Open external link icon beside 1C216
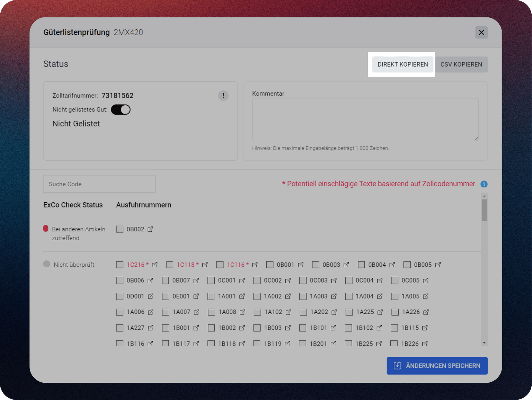 pyautogui.click(x=155, y=265)
